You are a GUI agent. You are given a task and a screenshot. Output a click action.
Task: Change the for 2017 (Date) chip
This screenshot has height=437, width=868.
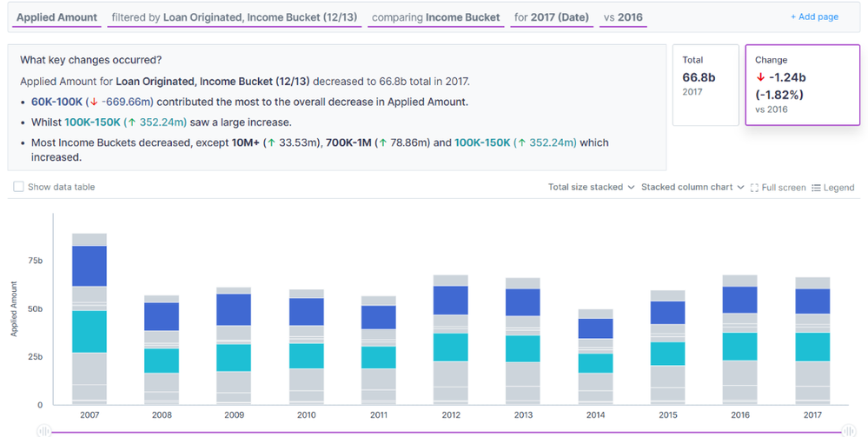tap(552, 17)
